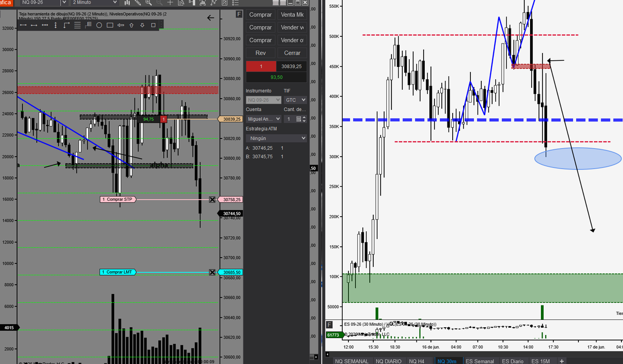Open the TIF GTC dropdown
The width and height of the screenshot is (623, 364).
click(295, 100)
